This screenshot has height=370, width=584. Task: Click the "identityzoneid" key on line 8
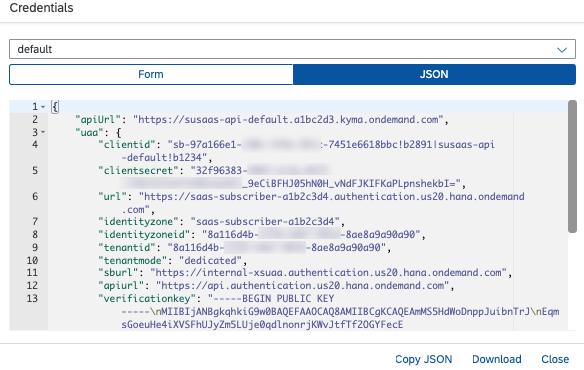[x=144, y=235]
